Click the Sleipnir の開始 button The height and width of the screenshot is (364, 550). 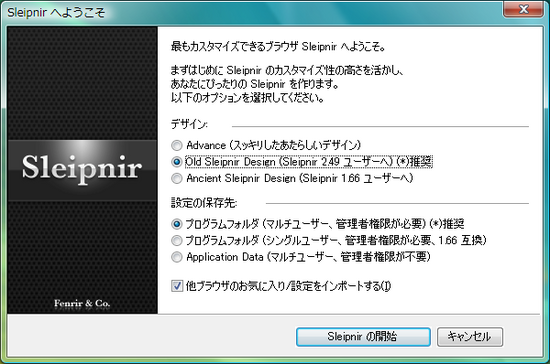363,337
